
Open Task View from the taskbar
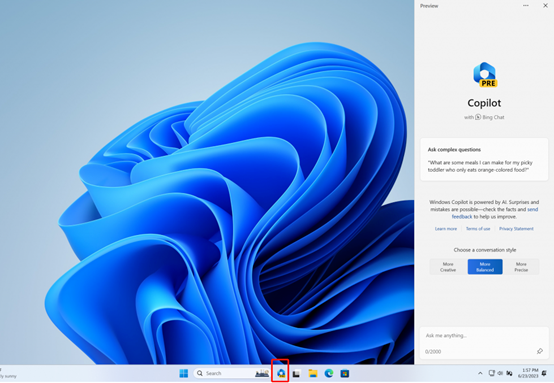pos(296,373)
